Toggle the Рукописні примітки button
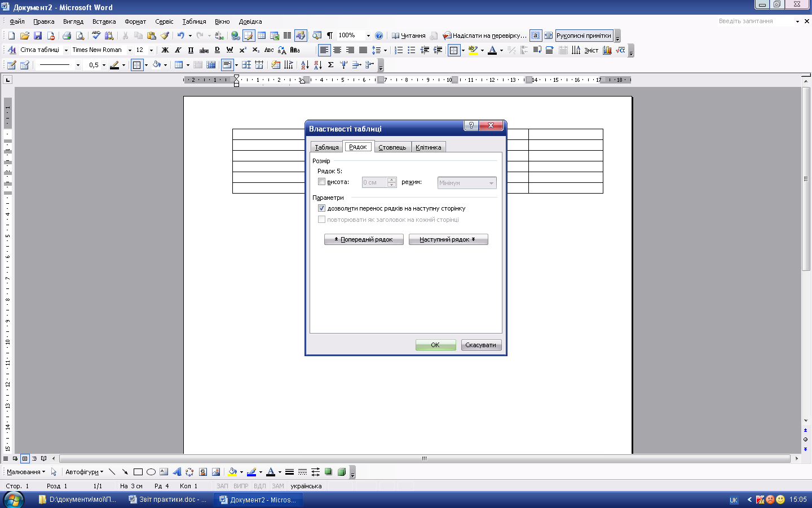 [x=584, y=36]
